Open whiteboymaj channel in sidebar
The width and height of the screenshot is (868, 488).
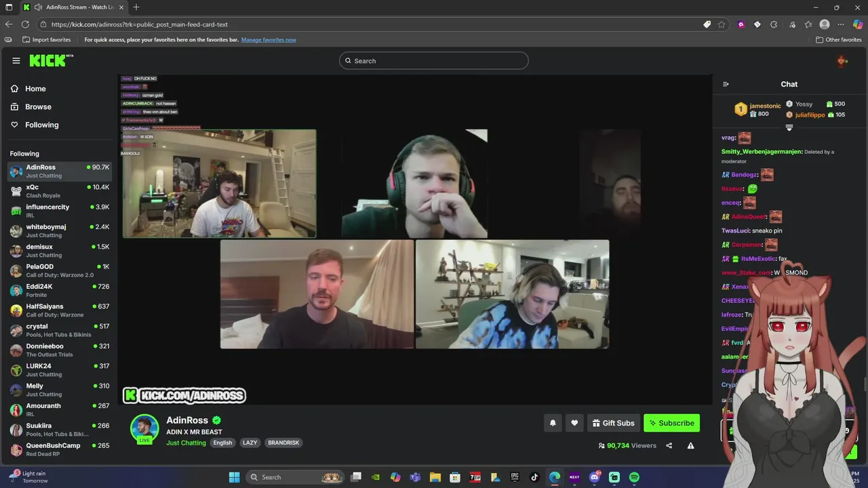[x=60, y=230]
